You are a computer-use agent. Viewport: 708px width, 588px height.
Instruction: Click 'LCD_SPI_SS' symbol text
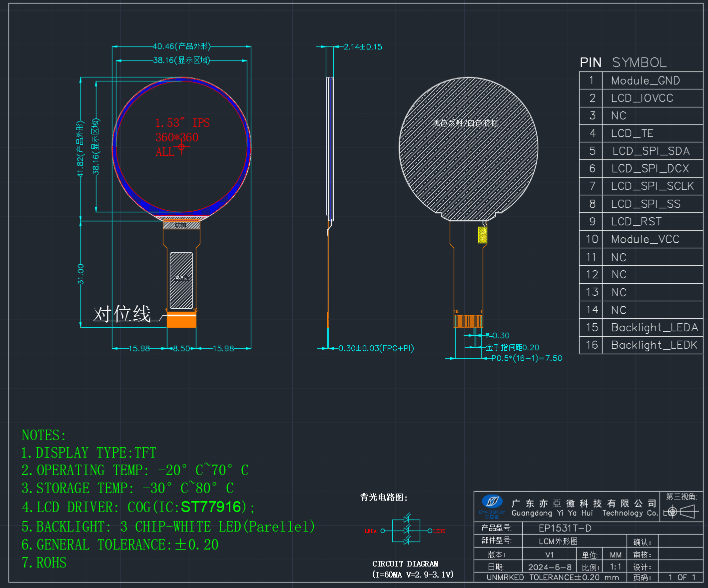tap(646, 204)
